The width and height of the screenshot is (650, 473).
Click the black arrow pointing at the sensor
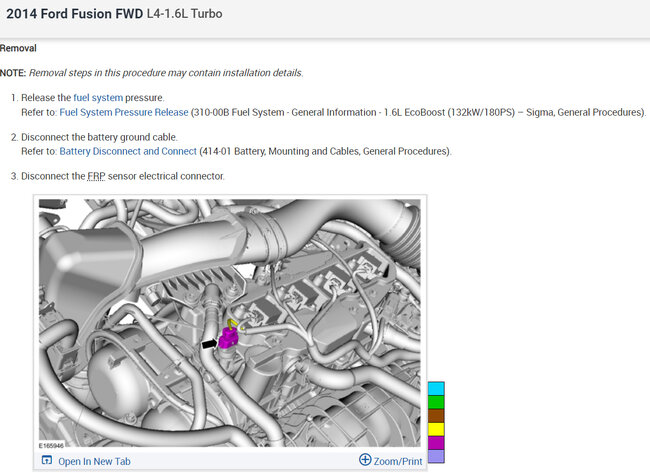209,343
